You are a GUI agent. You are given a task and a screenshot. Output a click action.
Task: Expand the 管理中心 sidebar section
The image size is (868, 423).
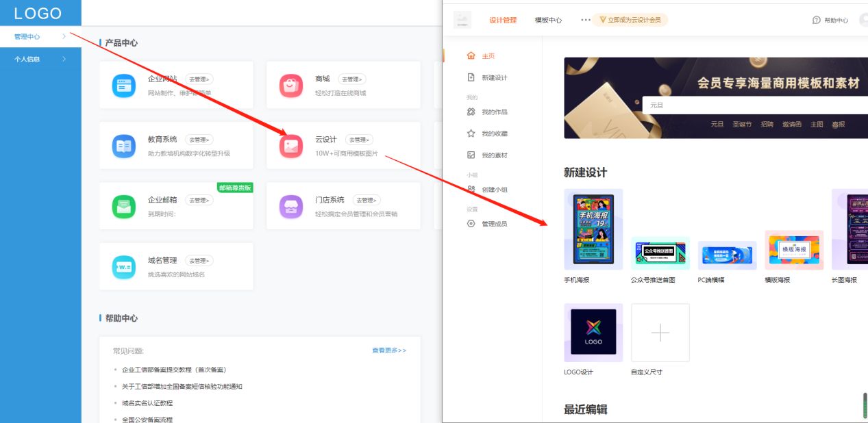tap(33, 35)
